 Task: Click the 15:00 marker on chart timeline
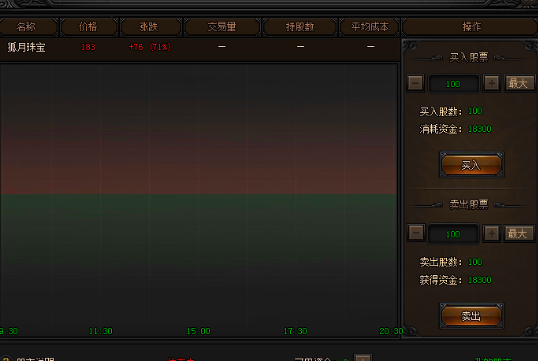point(199,331)
